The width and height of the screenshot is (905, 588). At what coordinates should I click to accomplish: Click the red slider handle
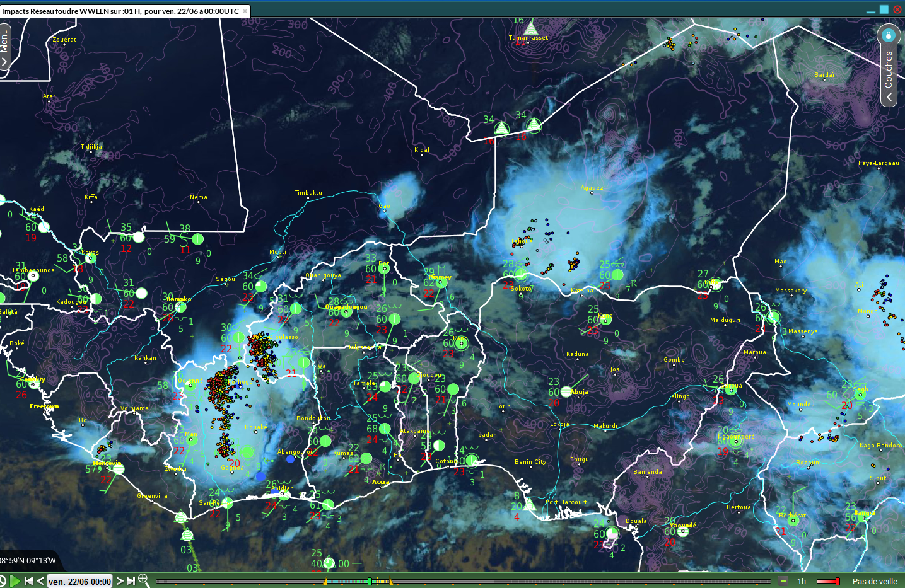(x=838, y=581)
